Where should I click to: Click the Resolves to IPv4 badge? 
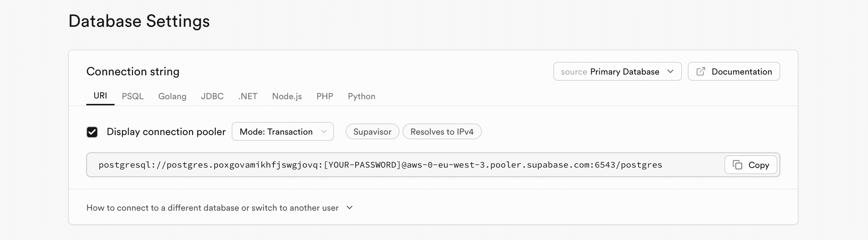tap(442, 132)
